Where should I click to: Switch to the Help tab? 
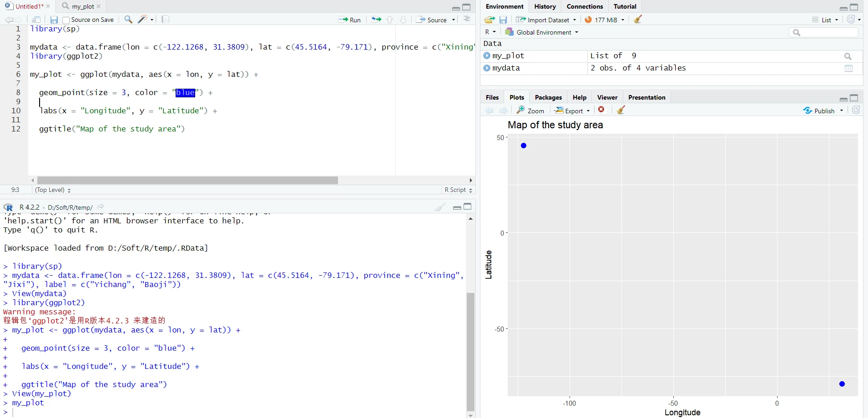580,97
